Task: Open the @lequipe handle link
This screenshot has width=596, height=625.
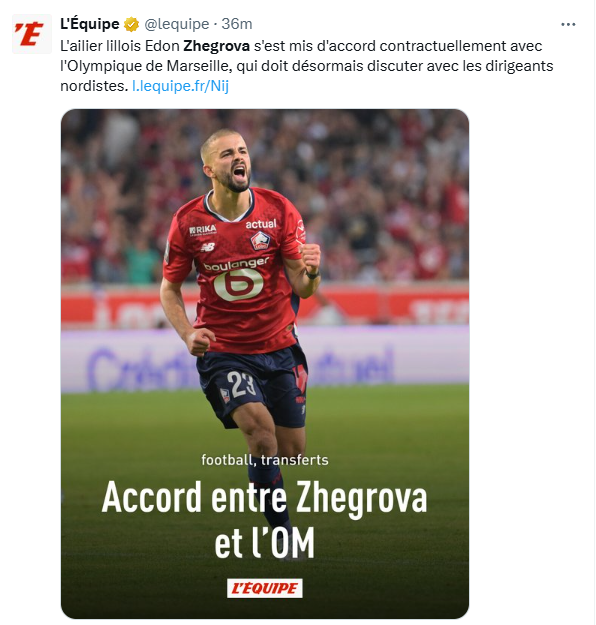Action: [x=177, y=24]
